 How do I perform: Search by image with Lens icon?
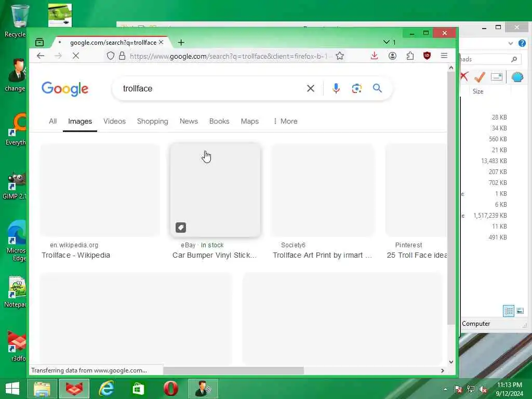[356, 88]
